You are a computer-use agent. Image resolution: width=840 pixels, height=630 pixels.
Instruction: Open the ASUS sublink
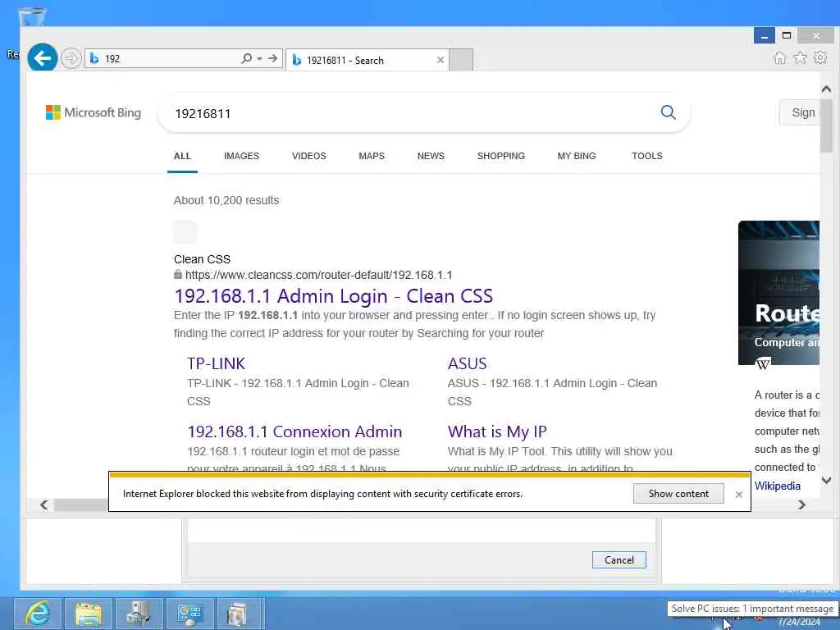click(x=467, y=363)
